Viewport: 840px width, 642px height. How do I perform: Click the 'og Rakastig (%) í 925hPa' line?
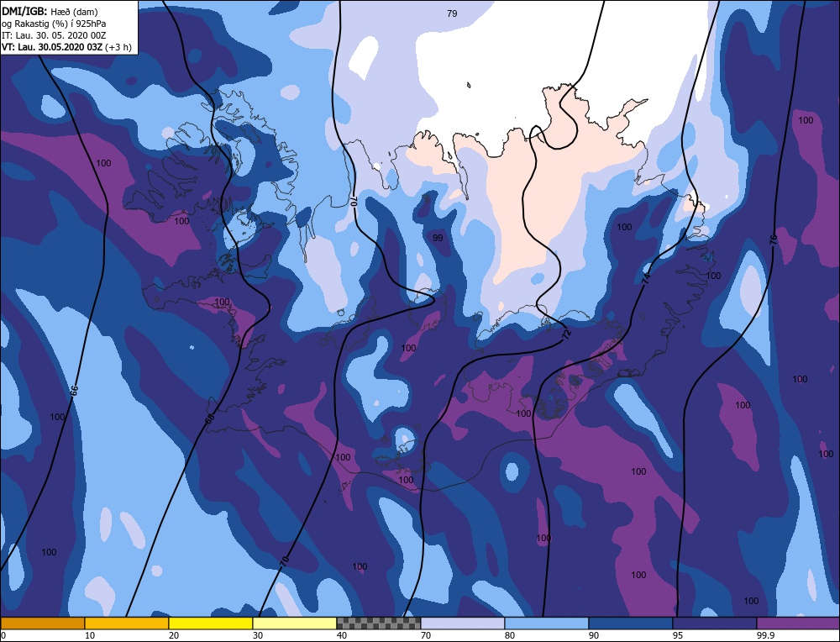pyautogui.click(x=54, y=24)
